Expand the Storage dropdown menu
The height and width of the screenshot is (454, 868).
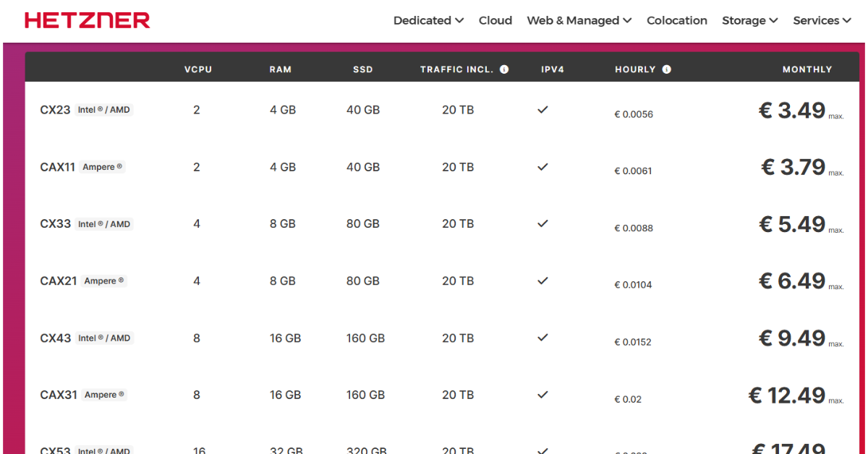coord(750,20)
